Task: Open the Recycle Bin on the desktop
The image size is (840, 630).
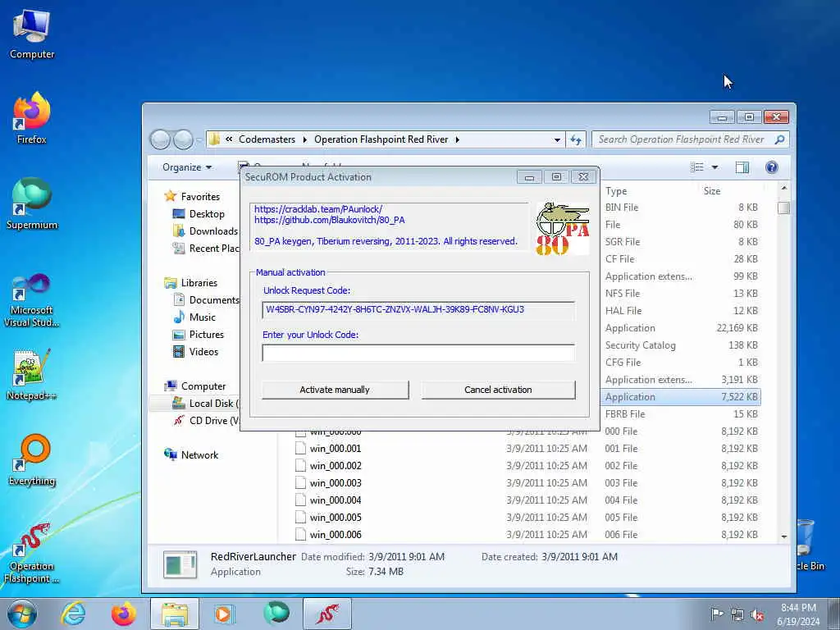Action: 810,546
